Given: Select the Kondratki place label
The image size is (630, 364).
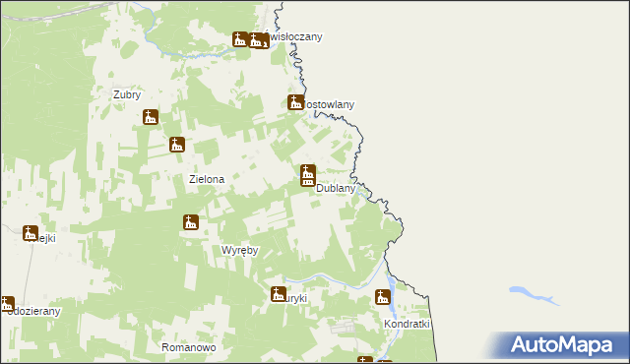Looking at the screenshot, I should (x=407, y=324).
